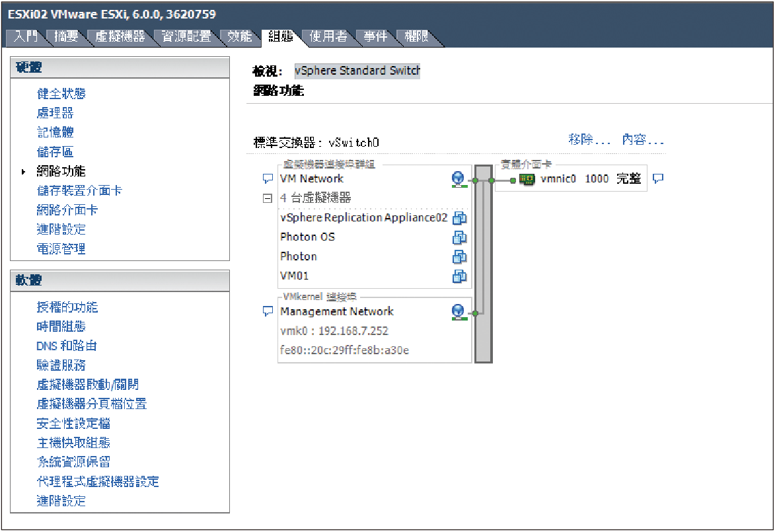This screenshot has height=532, width=775.
Task: Switch to the 摘要 tab
Action: pyautogui.click(x=66, y=36)
